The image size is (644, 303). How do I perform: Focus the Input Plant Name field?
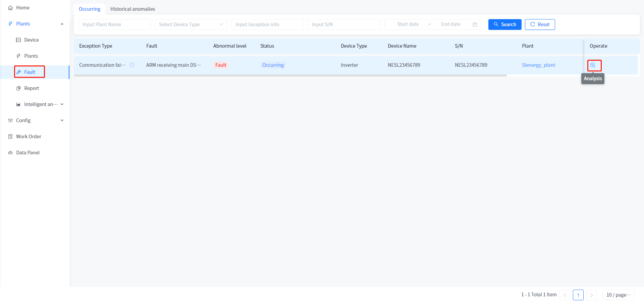pyautogui.click(x=114, y=24)
